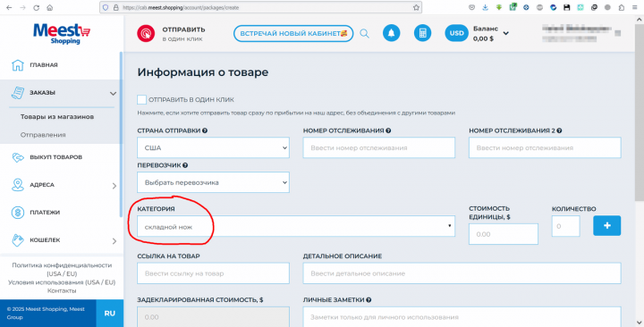Open the calculator icon in the header
This screenshot has height=327, width=644.
(422, 33)
